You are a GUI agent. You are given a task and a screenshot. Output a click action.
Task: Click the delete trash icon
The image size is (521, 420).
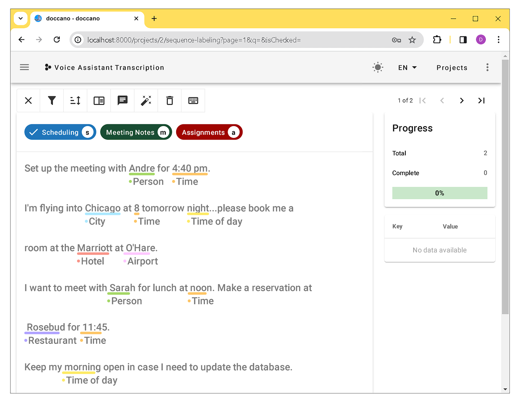pyautogui.click(x=169, y=101)
